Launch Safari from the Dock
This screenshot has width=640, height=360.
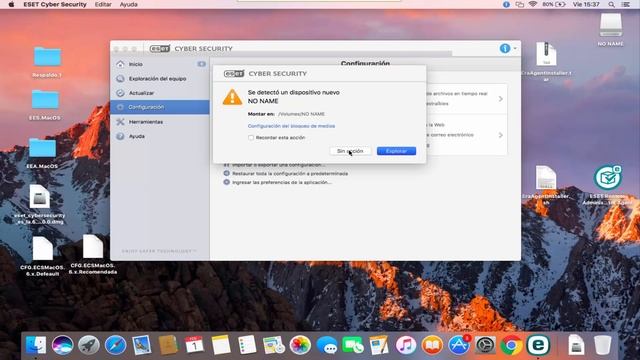click(116, 345)
